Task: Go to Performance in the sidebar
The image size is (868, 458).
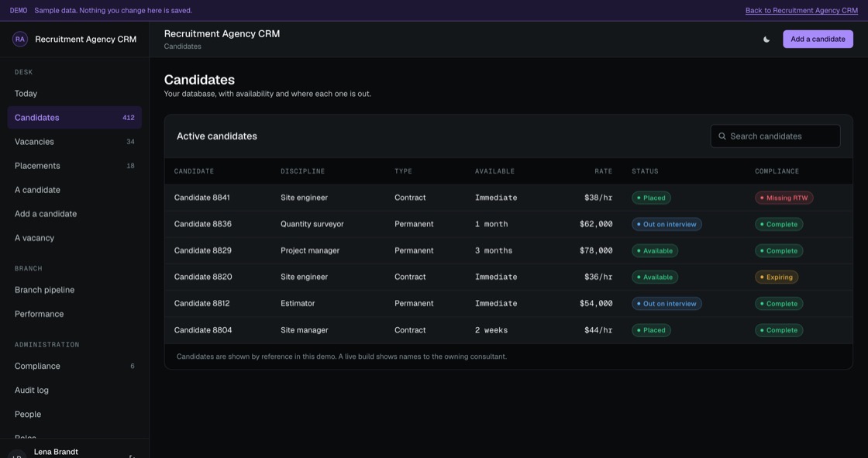Action: coord(74,314)
